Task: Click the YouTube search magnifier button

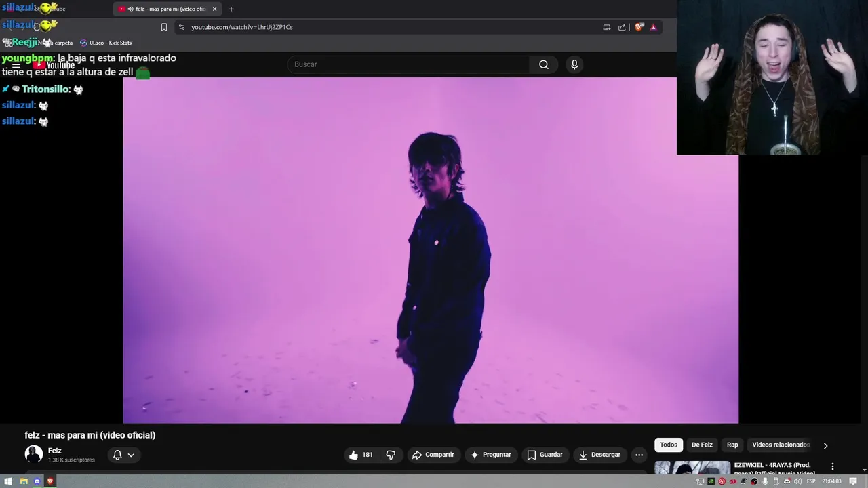Action: 543,64
